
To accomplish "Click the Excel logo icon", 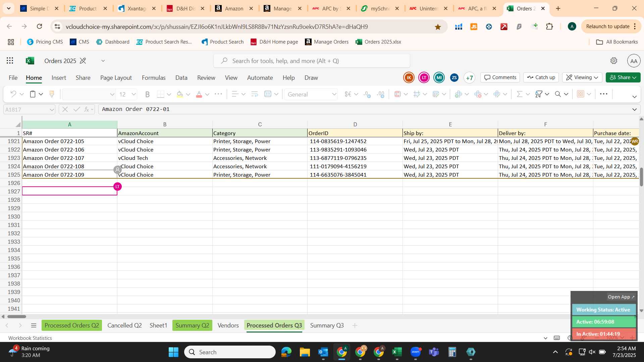I will click(30, 61).
